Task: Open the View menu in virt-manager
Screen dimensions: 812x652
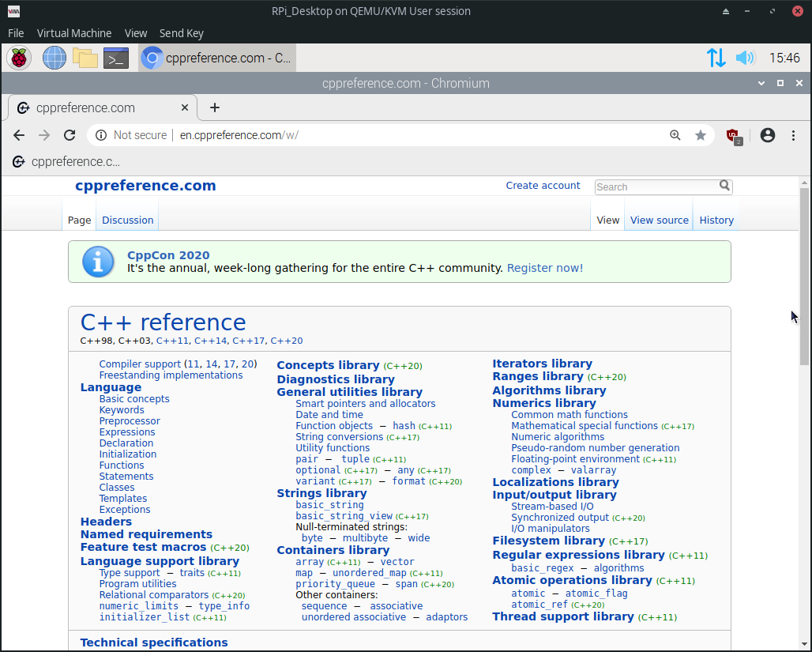Action: coord(136,33)
